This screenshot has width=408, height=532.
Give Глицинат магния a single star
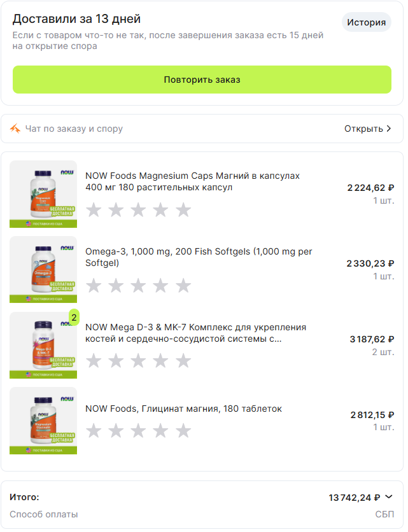tap(94, 432)
